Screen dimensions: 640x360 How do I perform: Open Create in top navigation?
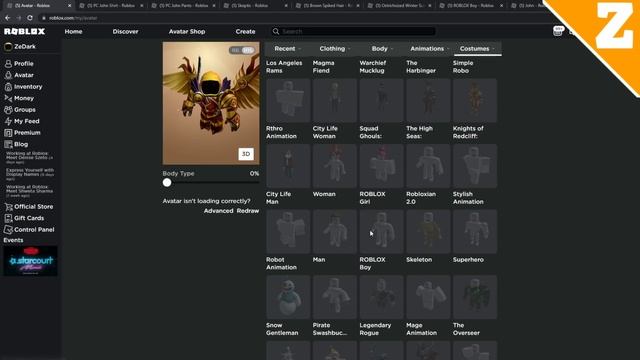245,31
